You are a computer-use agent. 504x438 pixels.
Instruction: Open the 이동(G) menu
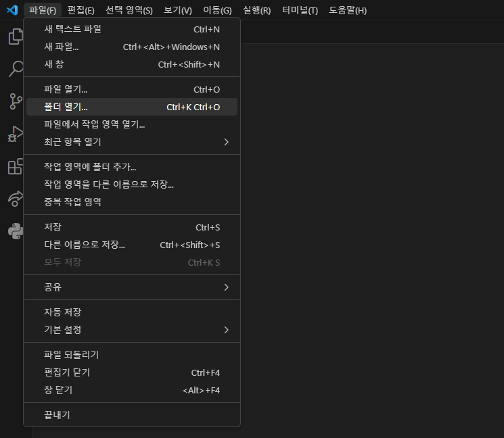[217, 10]
